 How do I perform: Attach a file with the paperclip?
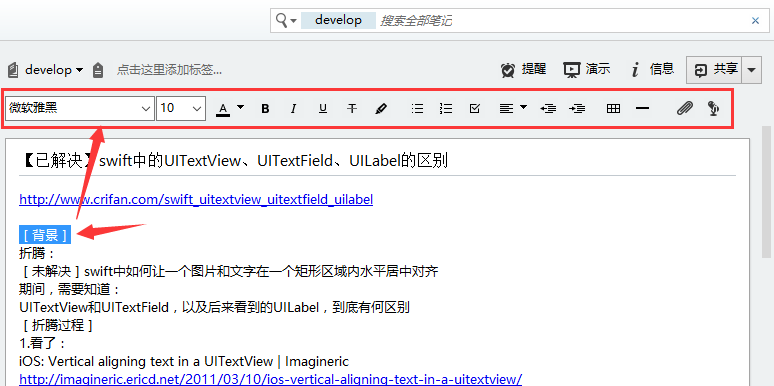685,108
